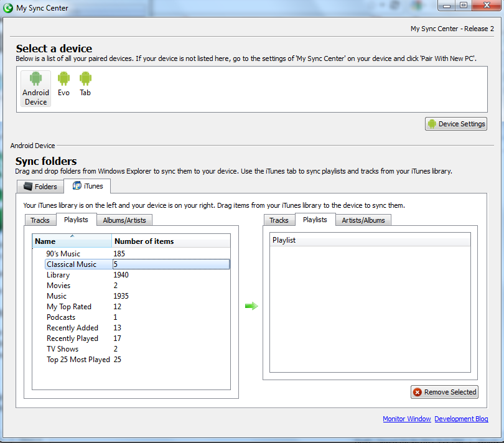The height and width of the screenshot is (443, 504).
Task: Click the Remove Selected button
Action: 444,392
